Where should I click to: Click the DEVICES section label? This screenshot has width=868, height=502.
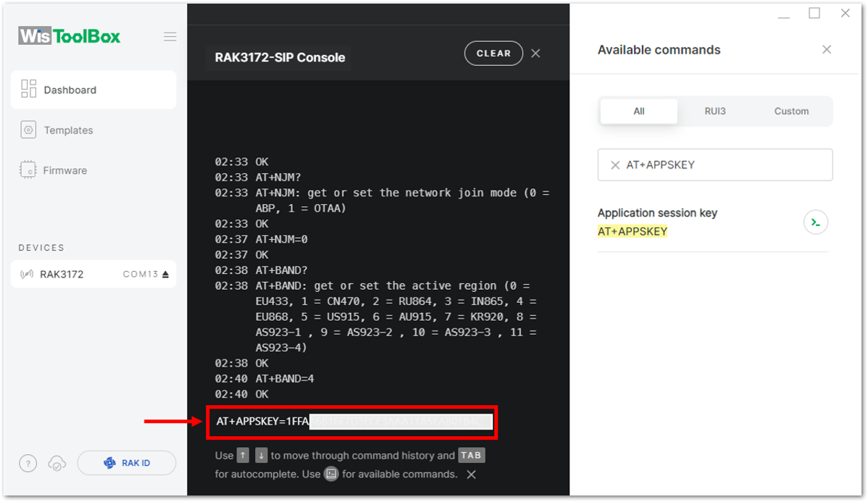coord(41,248)
